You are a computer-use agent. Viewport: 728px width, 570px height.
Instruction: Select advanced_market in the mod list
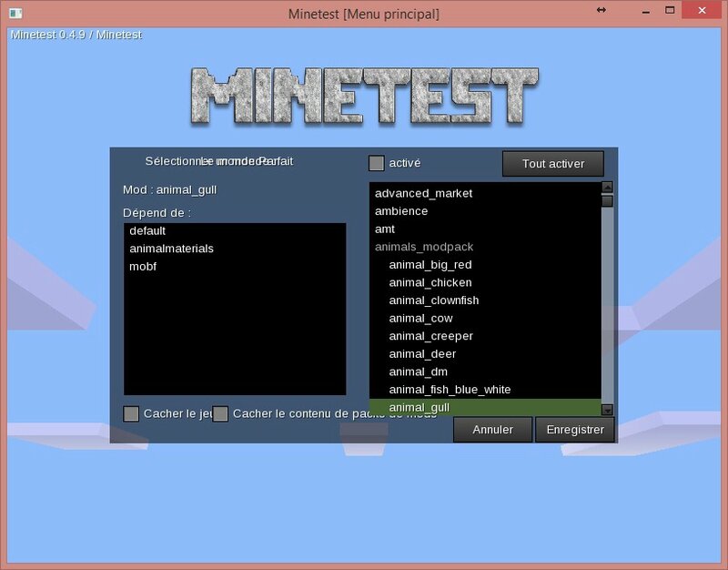tap(423, 193)
